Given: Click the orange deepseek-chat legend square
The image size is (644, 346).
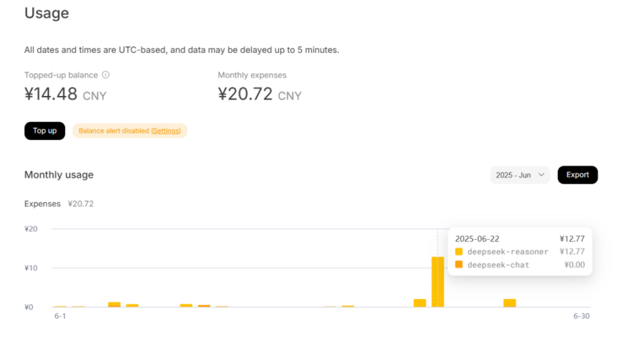Looking at the screenshot, I should point(459,265).
